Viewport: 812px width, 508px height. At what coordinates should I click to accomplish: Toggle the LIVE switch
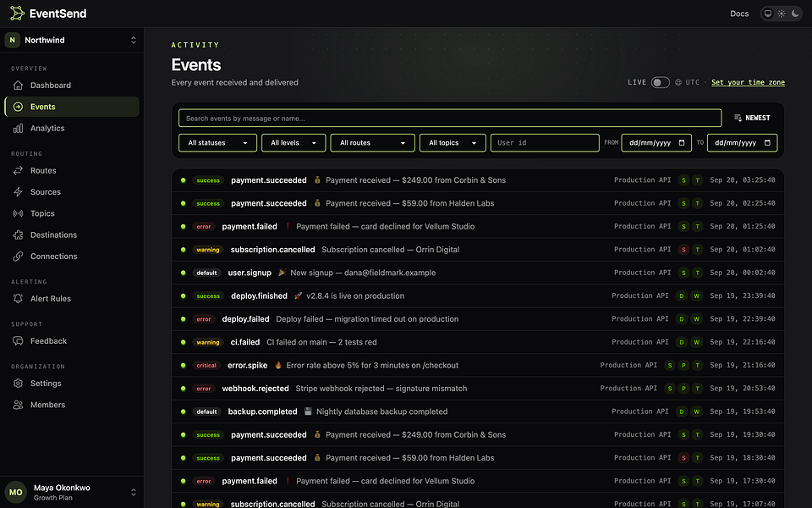tap(660, 82)
